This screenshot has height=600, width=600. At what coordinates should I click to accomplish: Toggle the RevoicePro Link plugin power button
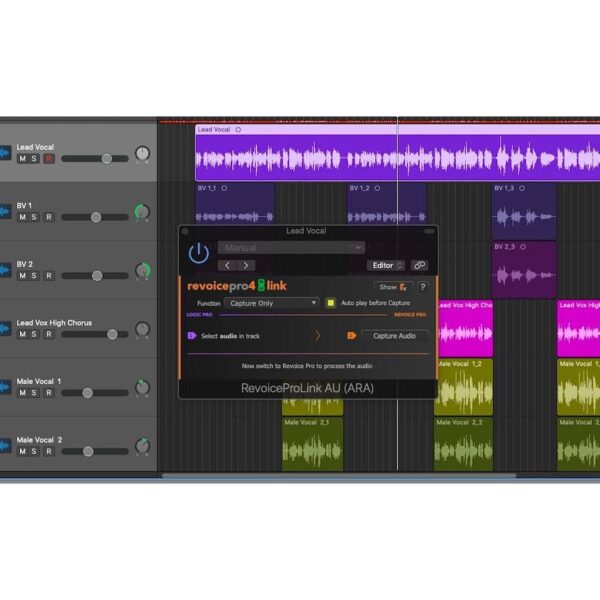pyautogui.click(x=199, y=253)
